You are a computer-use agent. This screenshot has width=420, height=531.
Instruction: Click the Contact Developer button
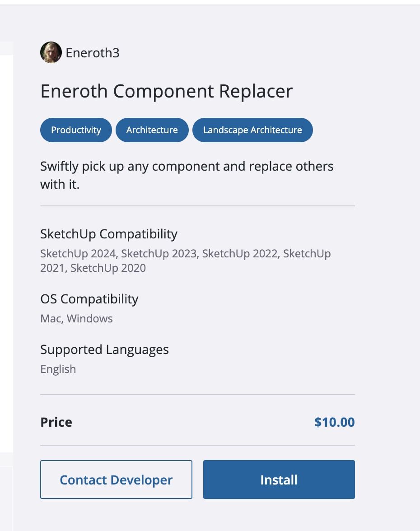point(116,480)
